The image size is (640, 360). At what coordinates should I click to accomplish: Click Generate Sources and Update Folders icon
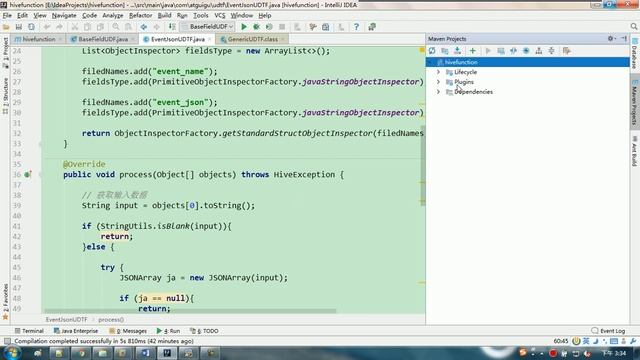click(445, 51)
